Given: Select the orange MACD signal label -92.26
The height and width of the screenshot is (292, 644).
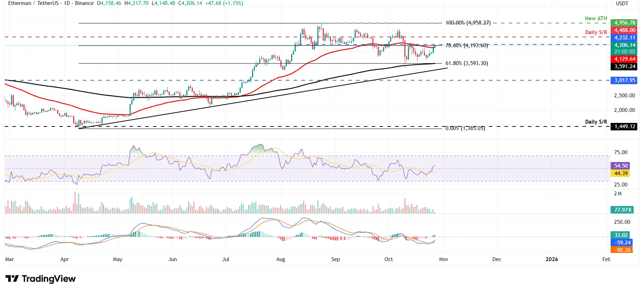Looking at the screenshot, I should [x=622, y=250].
